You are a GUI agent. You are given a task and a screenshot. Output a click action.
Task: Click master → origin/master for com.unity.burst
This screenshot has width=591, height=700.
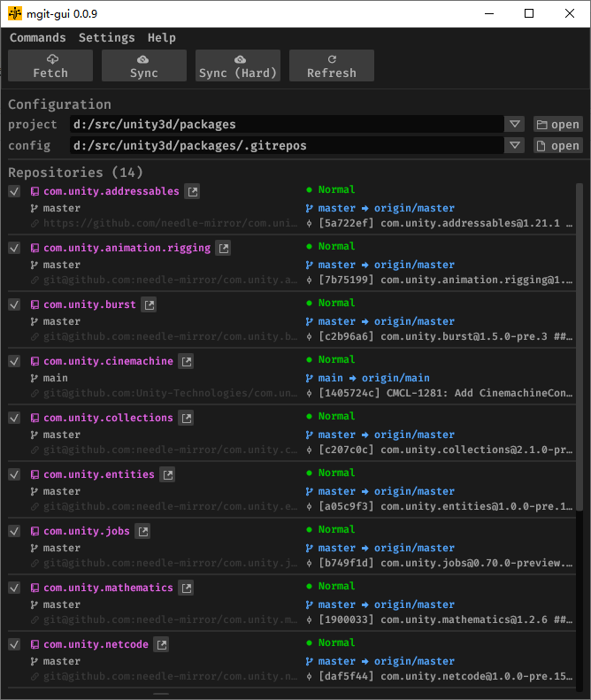point(386,321)
